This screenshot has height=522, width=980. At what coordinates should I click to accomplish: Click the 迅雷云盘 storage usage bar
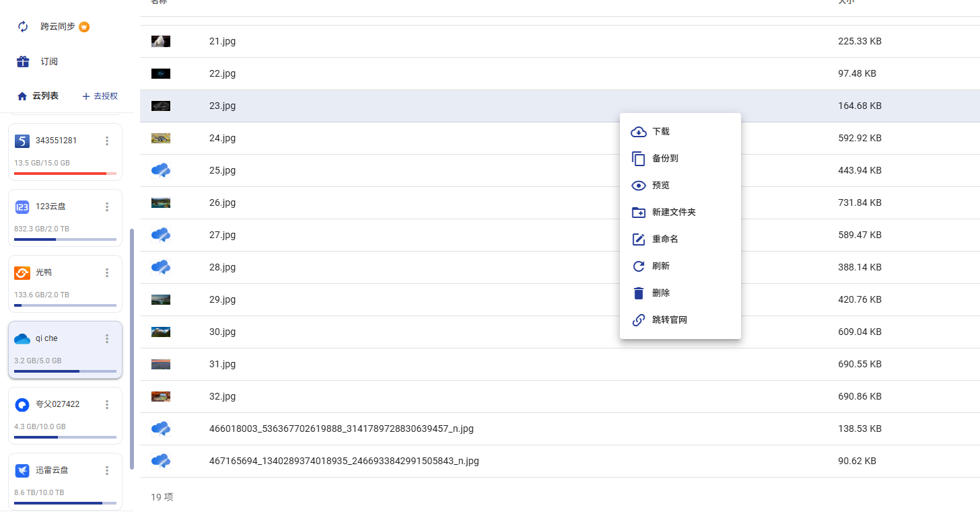click(x=65, y=503)
